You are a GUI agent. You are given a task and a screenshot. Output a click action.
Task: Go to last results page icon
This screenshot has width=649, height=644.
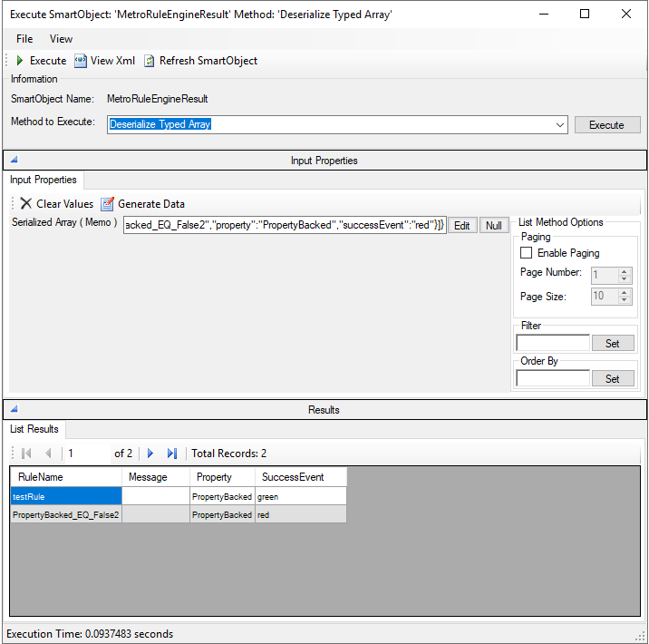[172, 454]
